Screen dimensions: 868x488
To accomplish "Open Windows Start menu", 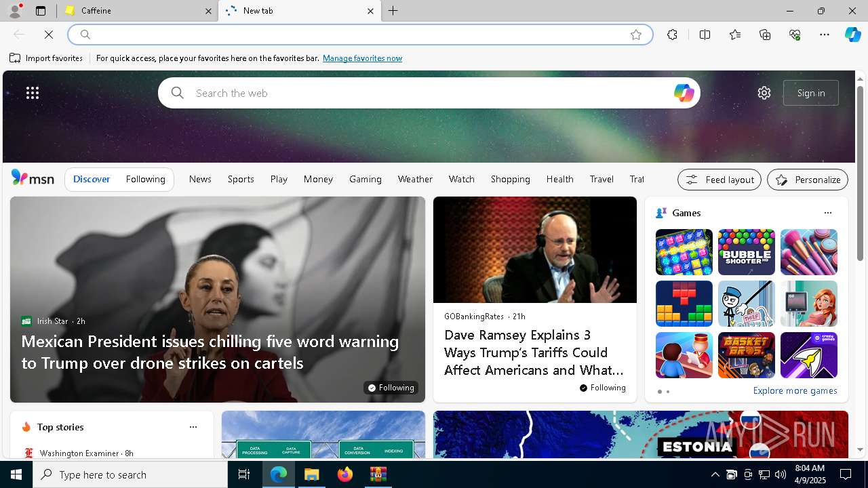I will click(16, 474).
